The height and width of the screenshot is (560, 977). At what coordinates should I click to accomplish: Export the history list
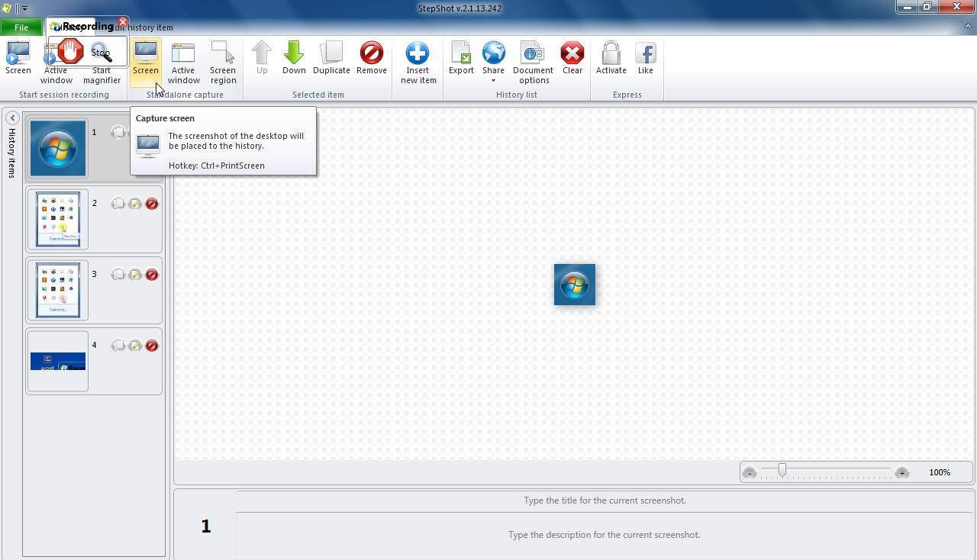point(461,59)
